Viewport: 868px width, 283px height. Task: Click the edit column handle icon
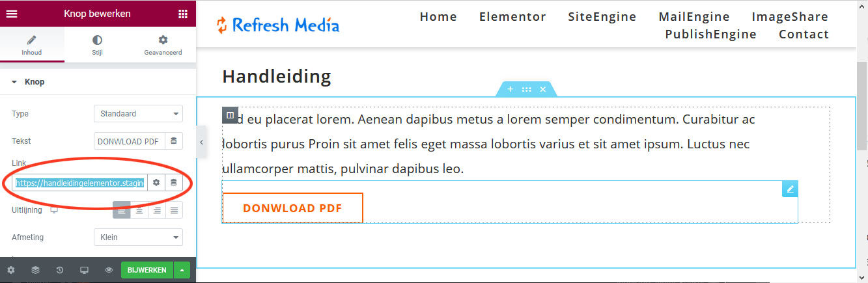230,115
